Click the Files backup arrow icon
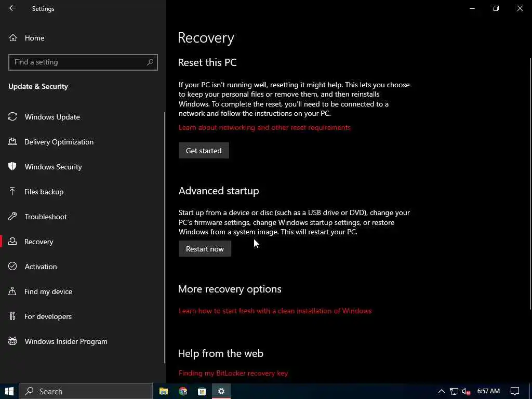 [x=12, y=191]
